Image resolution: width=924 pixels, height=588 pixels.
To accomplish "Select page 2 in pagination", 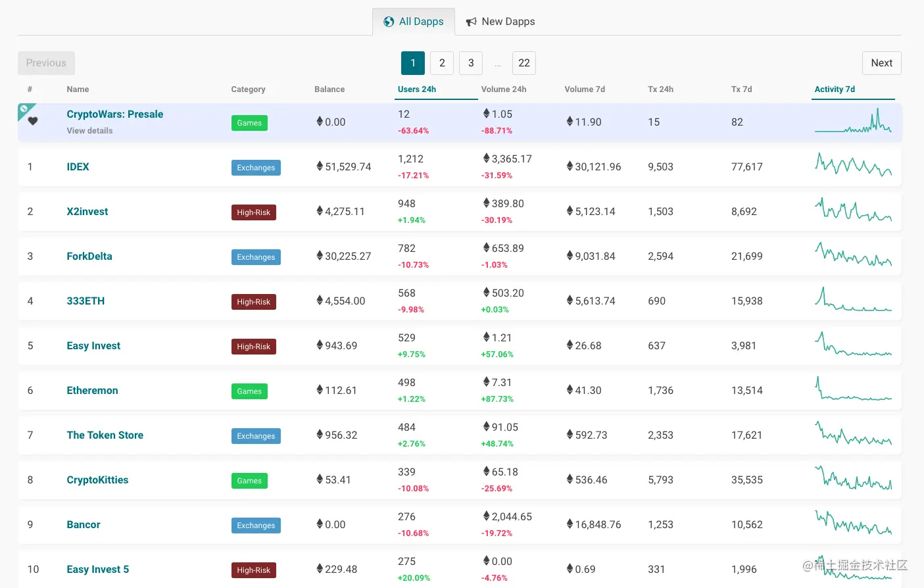I will 442,63.
